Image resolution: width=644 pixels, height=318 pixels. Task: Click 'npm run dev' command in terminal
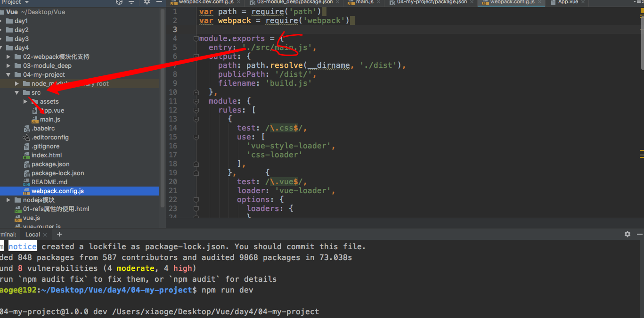click(228, 290)
